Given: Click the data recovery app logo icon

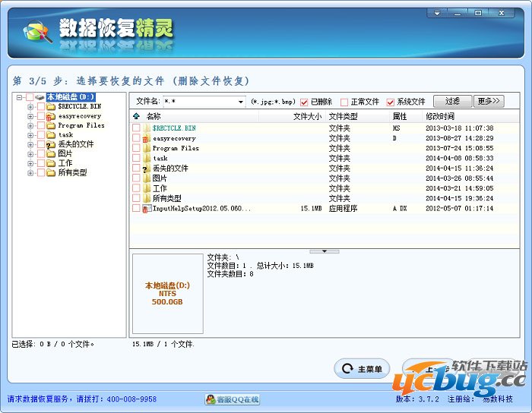Looking at the screenshot, I should pos(37,32).
